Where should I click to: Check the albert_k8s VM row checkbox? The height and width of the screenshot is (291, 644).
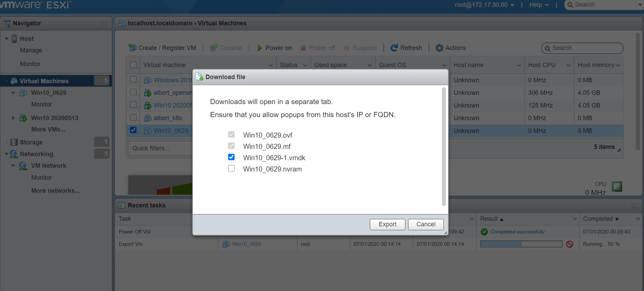(134, 117)
